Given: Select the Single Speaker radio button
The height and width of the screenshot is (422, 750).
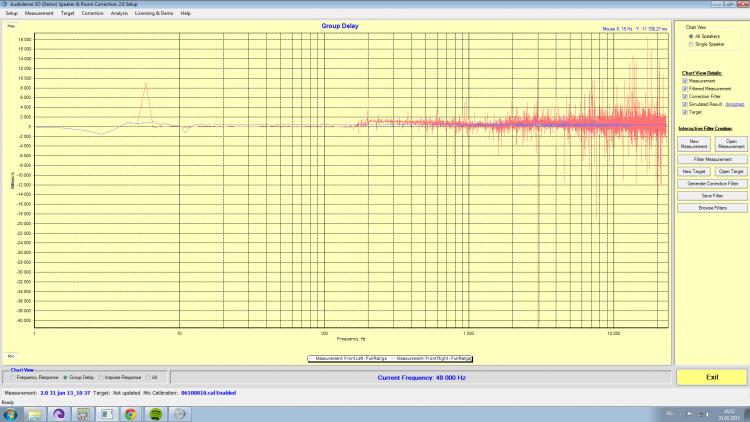Looking at the screenshot, I should [691, 44].
